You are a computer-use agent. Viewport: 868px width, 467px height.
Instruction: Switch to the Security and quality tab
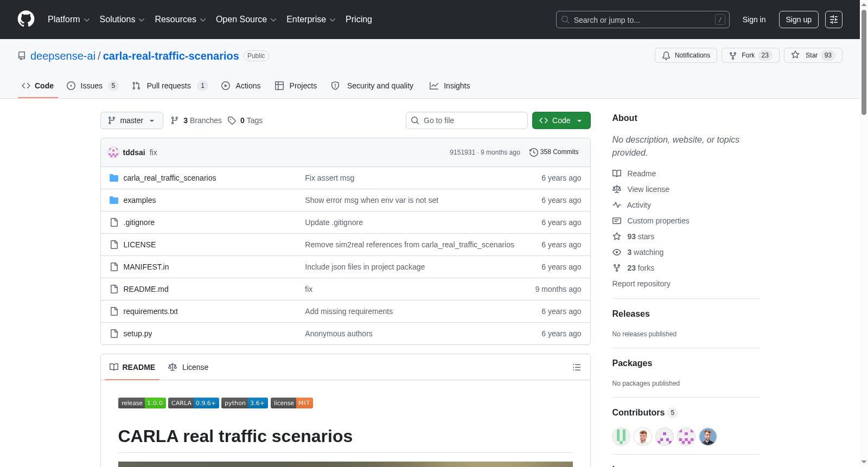coord(372,86)
